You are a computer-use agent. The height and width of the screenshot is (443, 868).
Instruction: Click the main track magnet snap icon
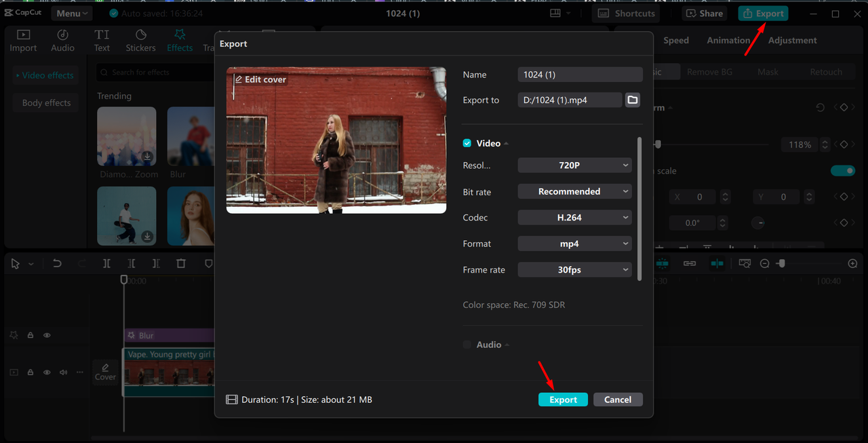pyautogui.click(x=663, y=263)
